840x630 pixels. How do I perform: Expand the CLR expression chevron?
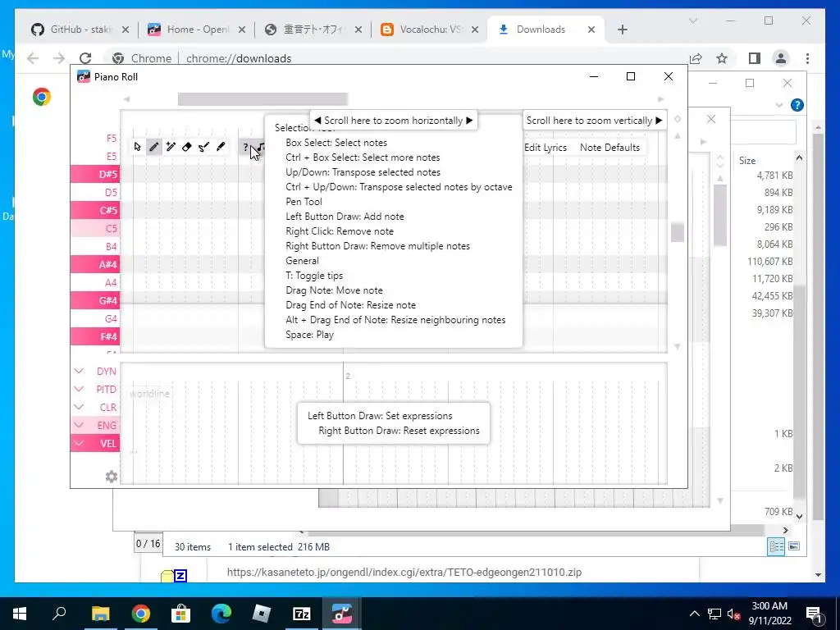coord(79,407)
